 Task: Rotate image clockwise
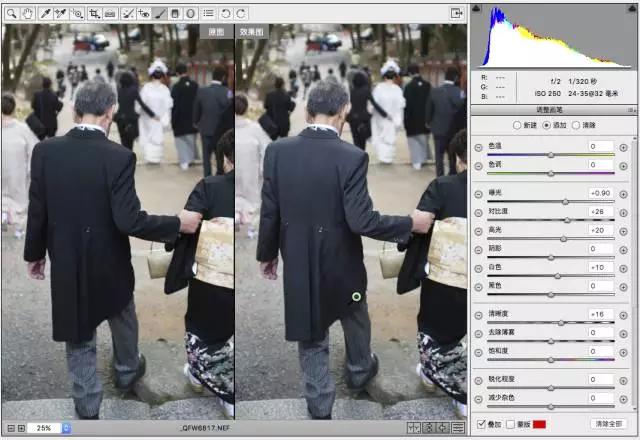tap(241, 14)
